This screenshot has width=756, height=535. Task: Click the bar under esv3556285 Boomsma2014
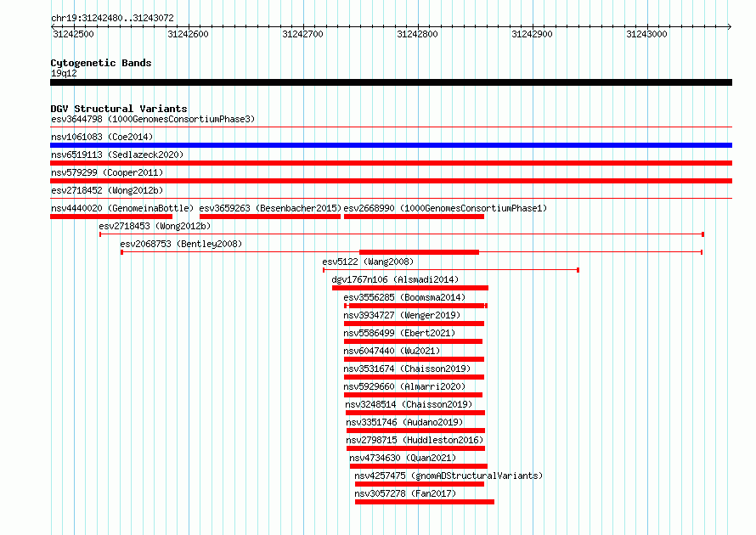point(415,306)
